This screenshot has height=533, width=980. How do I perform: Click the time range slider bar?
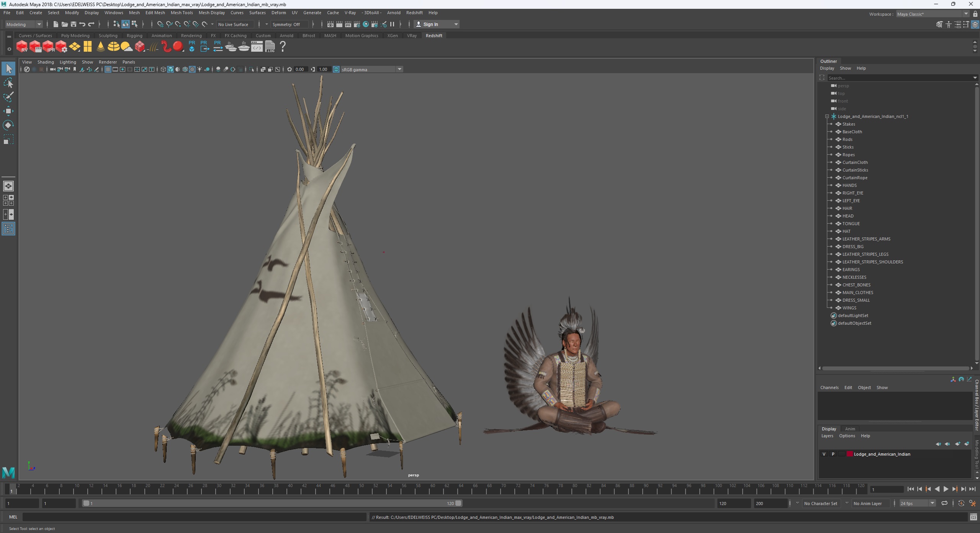[272, 503]
